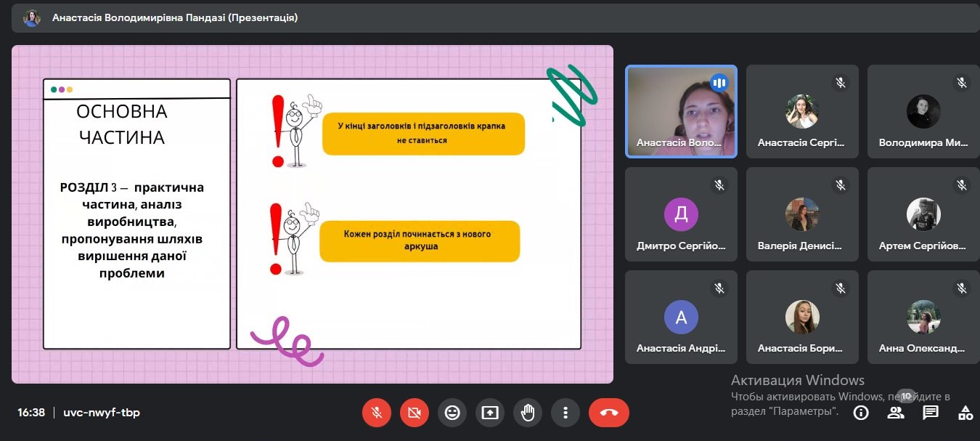The image size is (980, 441).
Task: Click the Артем Сергійов... participant tile
Action: click(x=923, y=214)
